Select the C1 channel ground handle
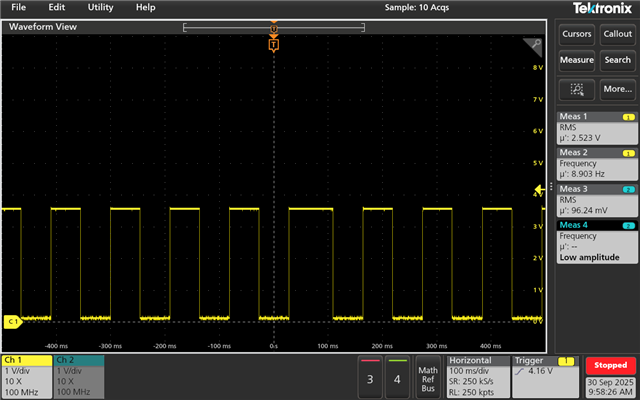Image resolution: width=640 pixels, height=400 pixels. click(13, 322)
